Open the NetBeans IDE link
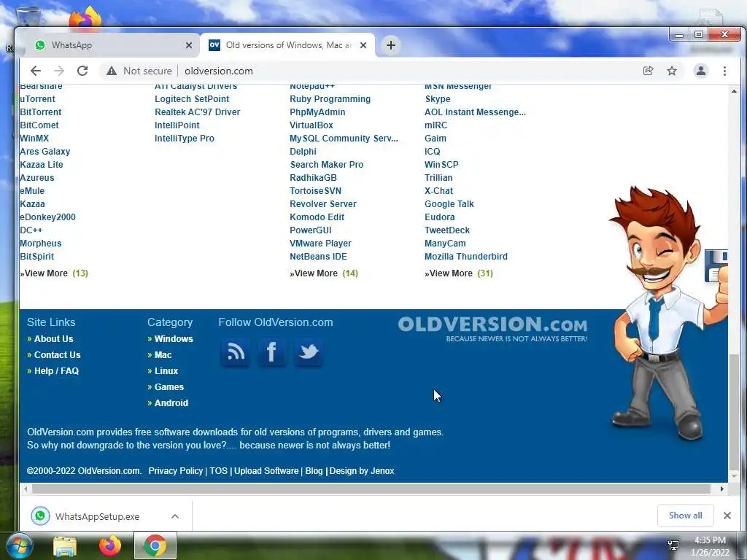 (x=318, y=256)
